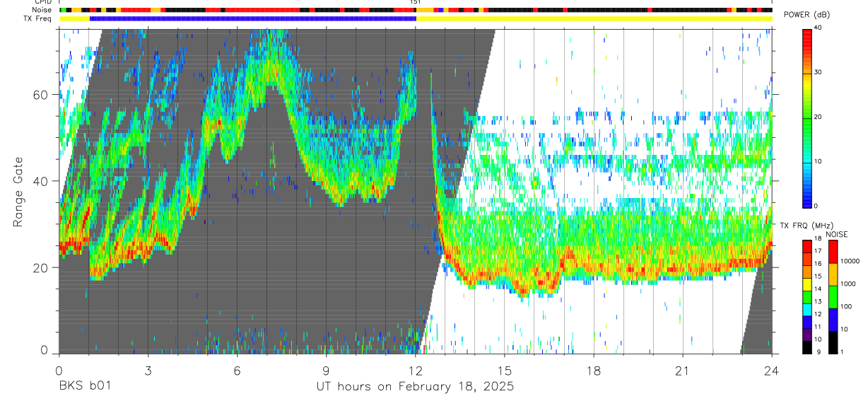Screen dimensions: 868x401
Task: Click the 3 tick on UT hours axis
Action: [x=148, y=370]
